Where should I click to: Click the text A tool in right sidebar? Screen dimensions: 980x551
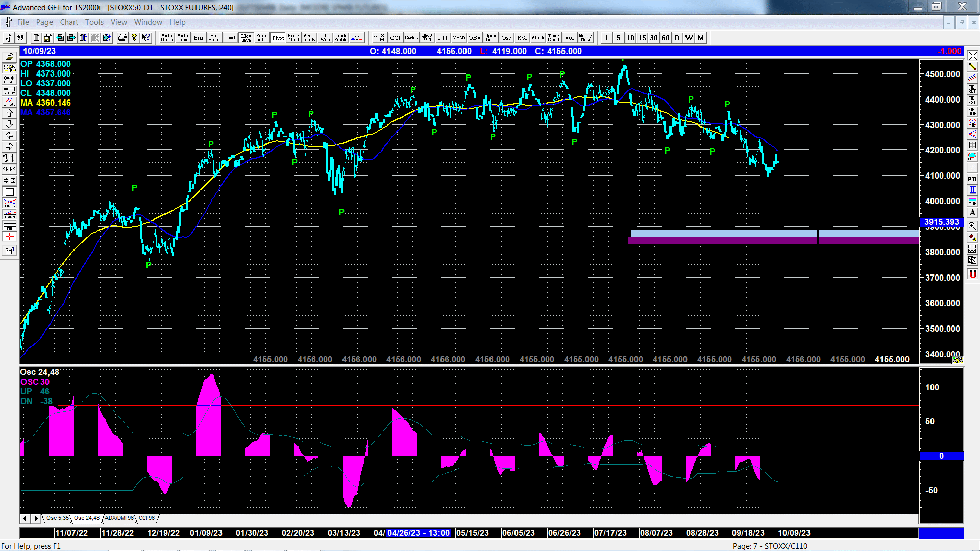click(x=972, y=213)
